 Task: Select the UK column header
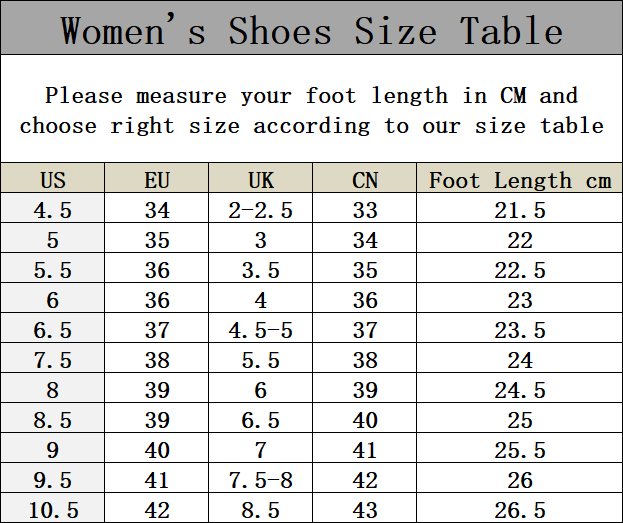point(261,181)
